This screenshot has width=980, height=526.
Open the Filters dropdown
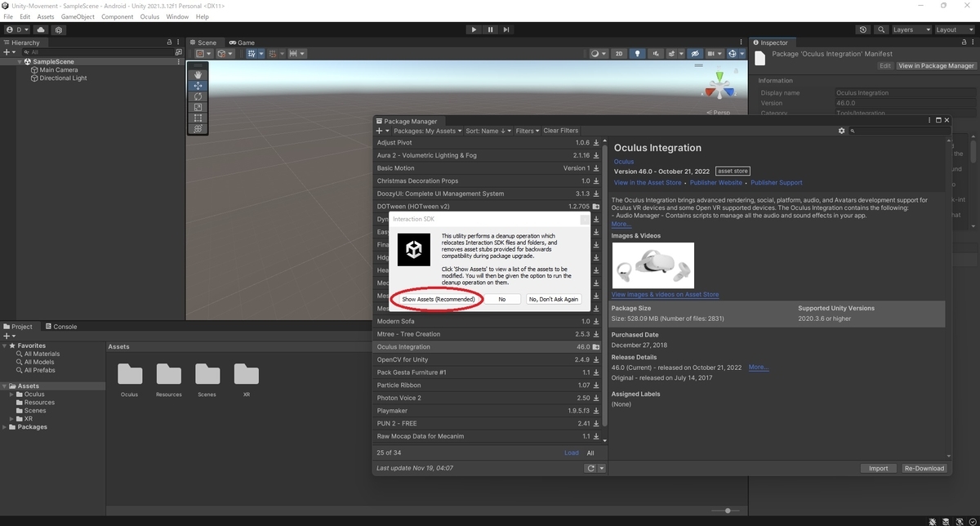pyautogui.click(x=528, y=131)
